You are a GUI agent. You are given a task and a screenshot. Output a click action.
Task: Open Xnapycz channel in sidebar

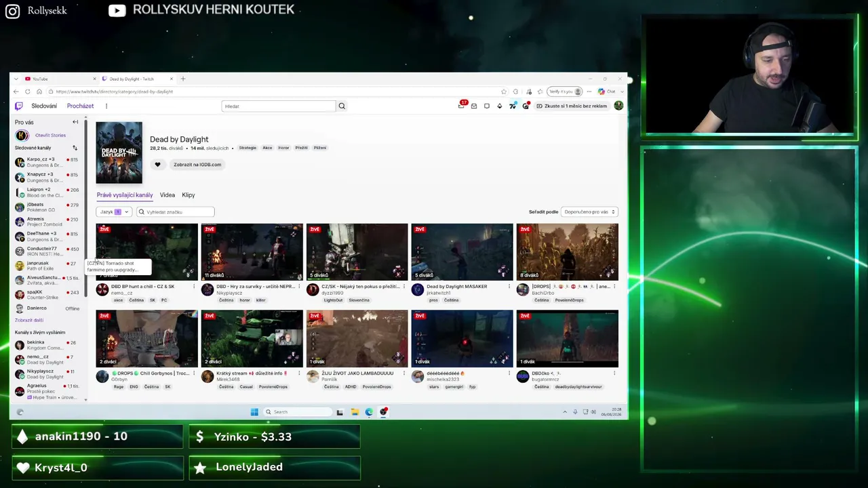(x=47, y=177)
